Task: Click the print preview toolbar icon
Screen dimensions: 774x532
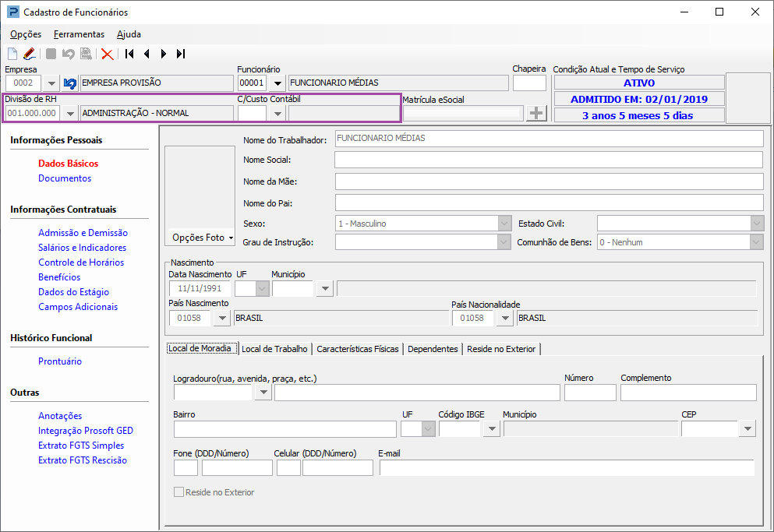Action: [86, 53]
